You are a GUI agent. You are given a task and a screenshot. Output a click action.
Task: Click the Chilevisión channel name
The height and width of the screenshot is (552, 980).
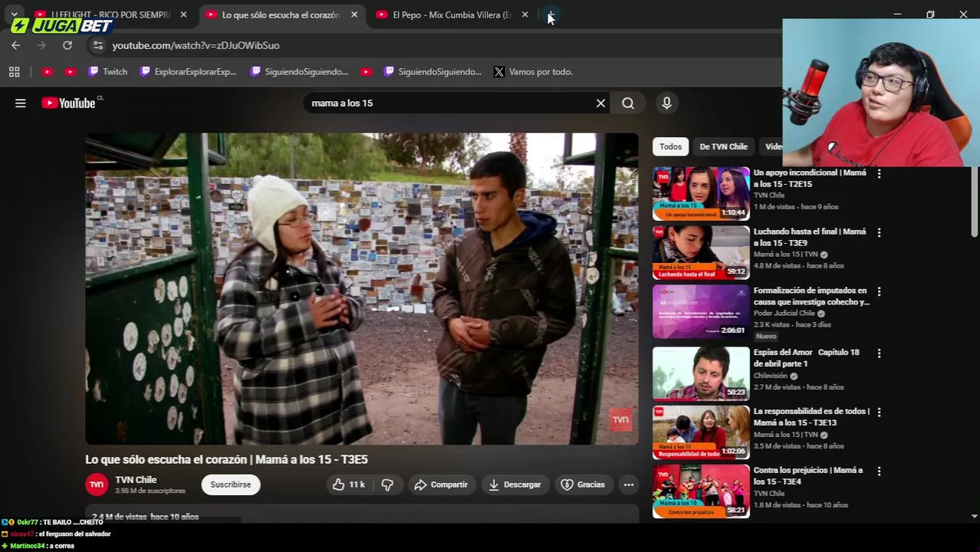click(771, 376)
